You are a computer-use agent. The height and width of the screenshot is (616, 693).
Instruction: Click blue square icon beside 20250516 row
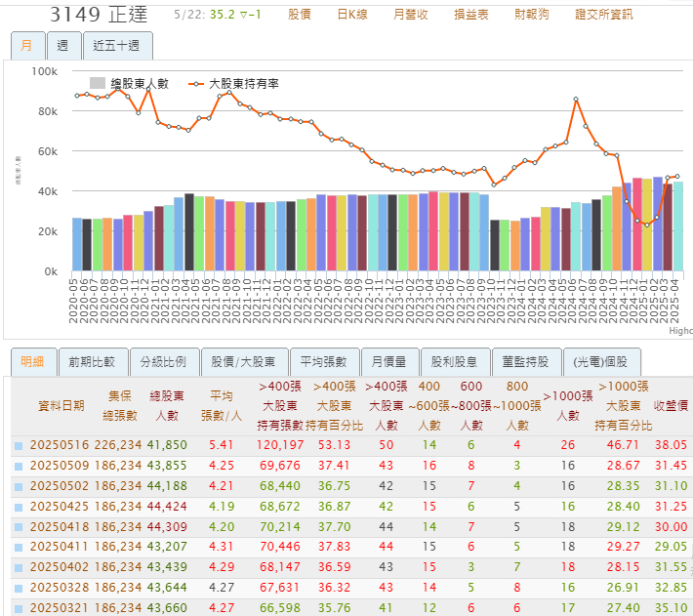coord(19,445)
